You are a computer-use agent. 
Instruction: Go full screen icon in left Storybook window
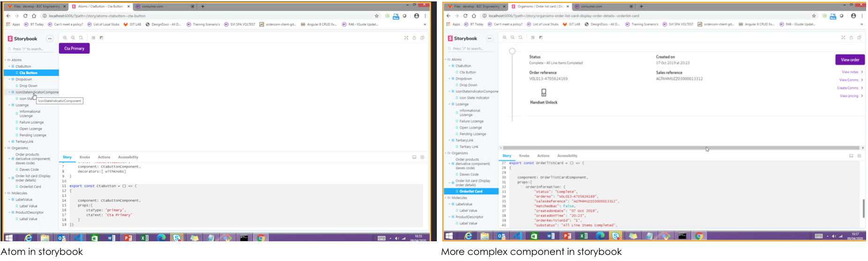pos(406,38)
